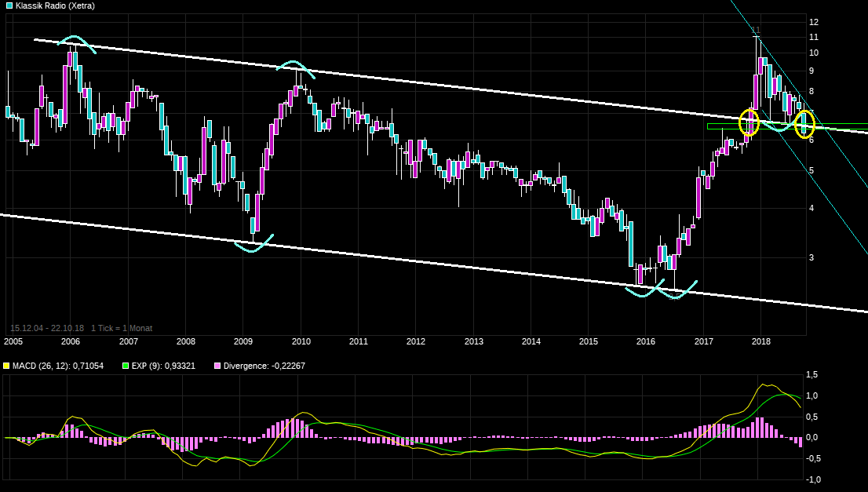Click the Divergence value label
868x492 pixels.
264,366
